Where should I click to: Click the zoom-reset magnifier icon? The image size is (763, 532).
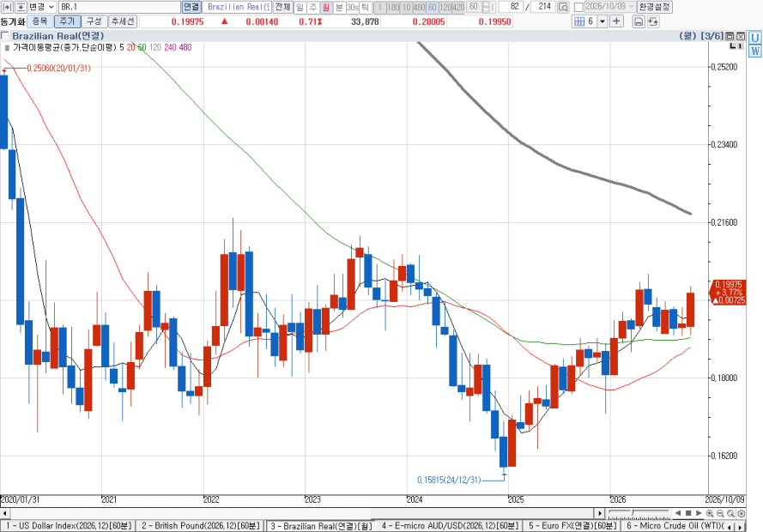[730, 513]
